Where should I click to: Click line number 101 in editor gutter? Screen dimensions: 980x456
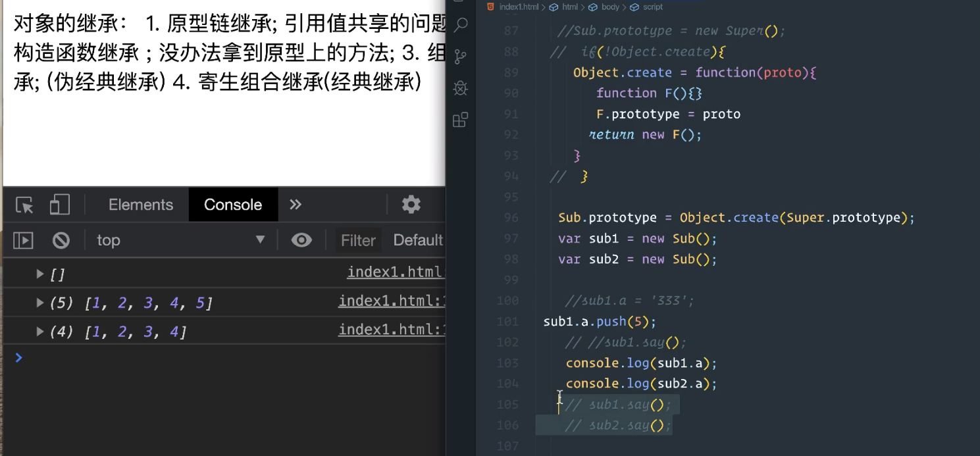pyautogui.click(x=508, y=322)
